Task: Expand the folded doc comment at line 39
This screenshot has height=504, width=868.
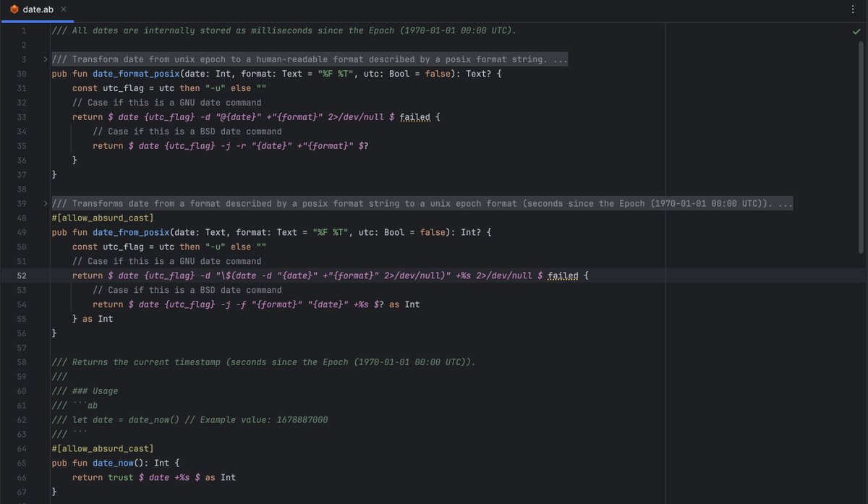Action: [x=46, y=204]
